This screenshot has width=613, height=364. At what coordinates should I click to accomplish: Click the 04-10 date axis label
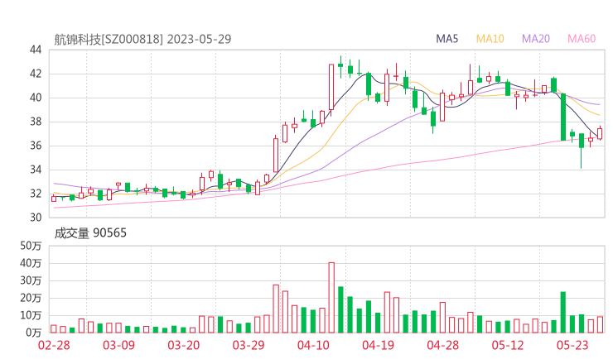point(313,345)
